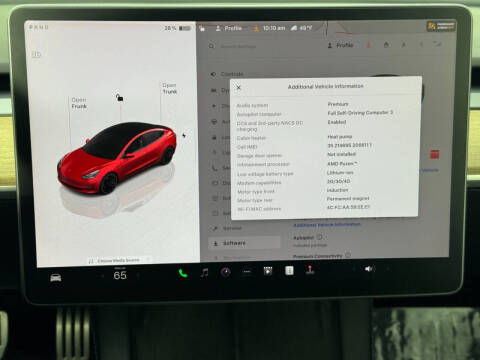The image size is (480, 360).
Task: Tap the Induction motor value
Action: coord(337,190)
